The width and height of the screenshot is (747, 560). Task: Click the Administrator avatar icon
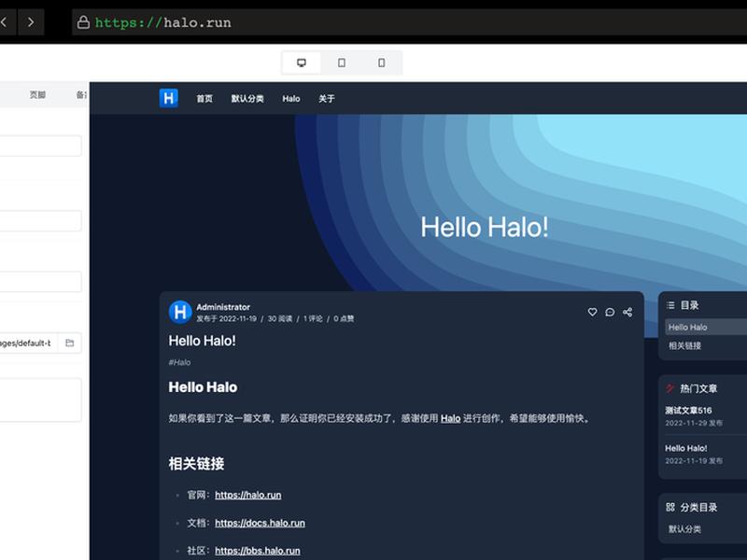pyautogui.click(x=180, y=313)
